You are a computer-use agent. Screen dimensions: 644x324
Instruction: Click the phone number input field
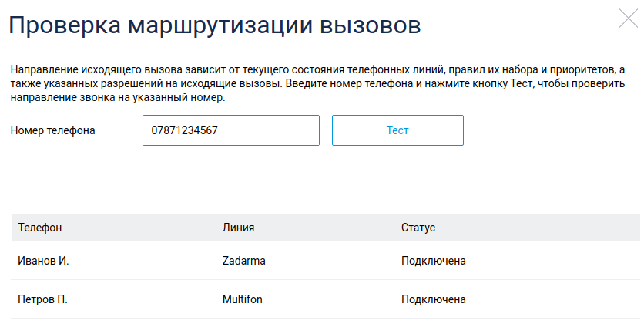pyautogui.click(x=230, y=130)
